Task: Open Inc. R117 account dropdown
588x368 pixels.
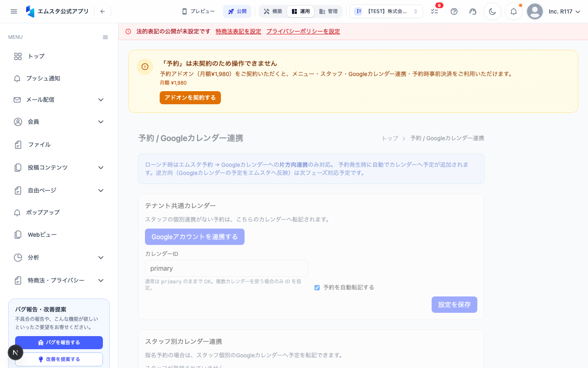Action: click(564, 11)
